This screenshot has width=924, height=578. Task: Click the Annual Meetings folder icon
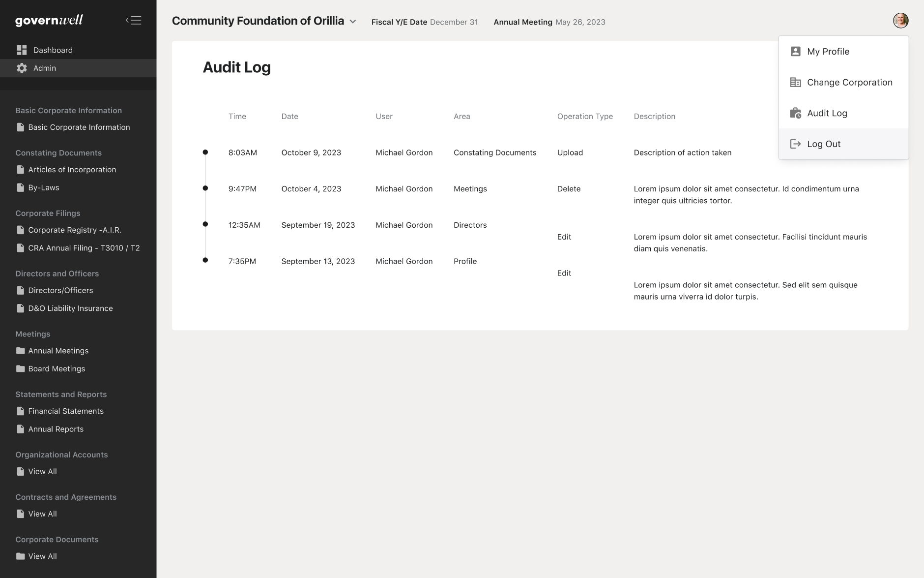(21, 351)
